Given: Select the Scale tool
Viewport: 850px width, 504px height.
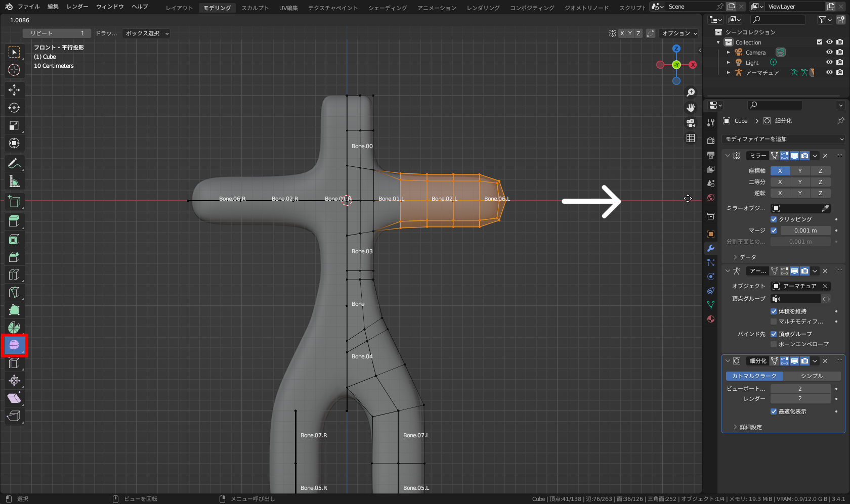Looking at the screenshot, I should [x=14, y=125].
